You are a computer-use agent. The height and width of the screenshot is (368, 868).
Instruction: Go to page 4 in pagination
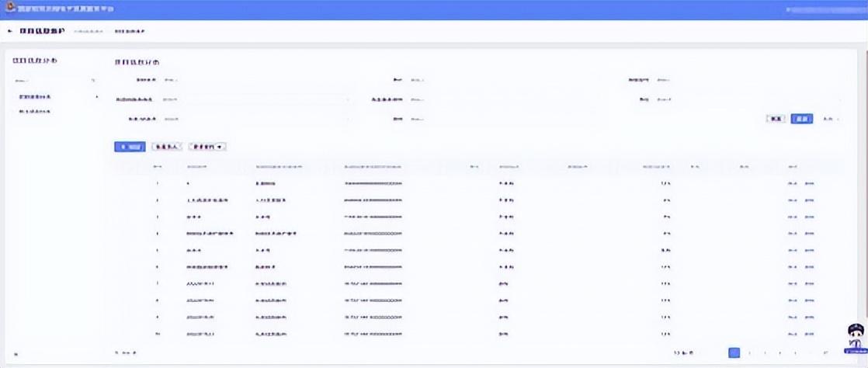780,352
